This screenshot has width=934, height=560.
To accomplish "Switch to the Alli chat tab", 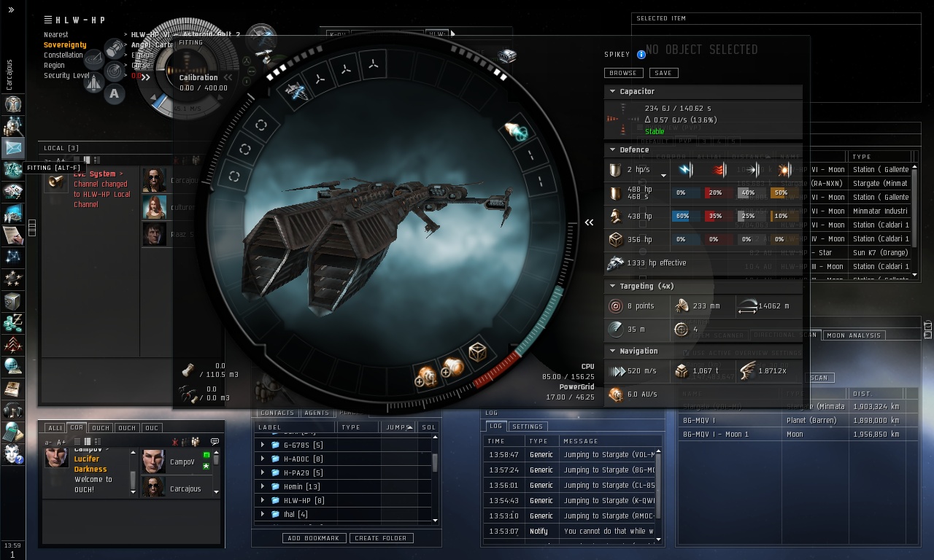I will 55,428.
